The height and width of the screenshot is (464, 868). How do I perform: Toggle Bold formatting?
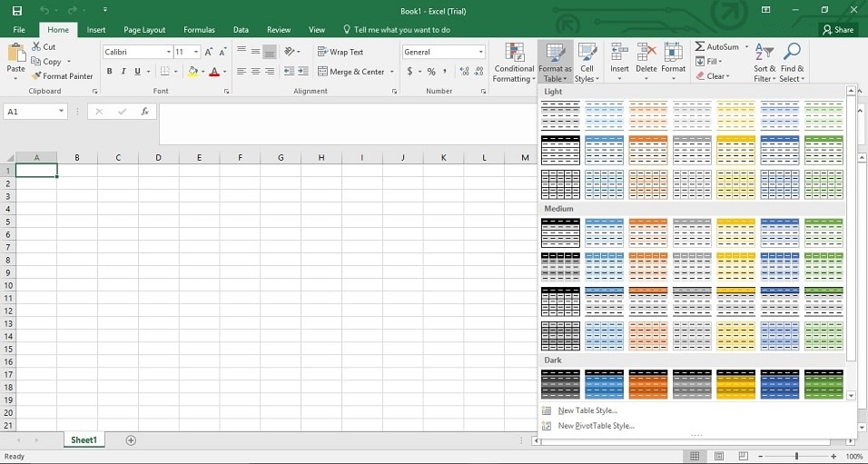tap(109, 72)
